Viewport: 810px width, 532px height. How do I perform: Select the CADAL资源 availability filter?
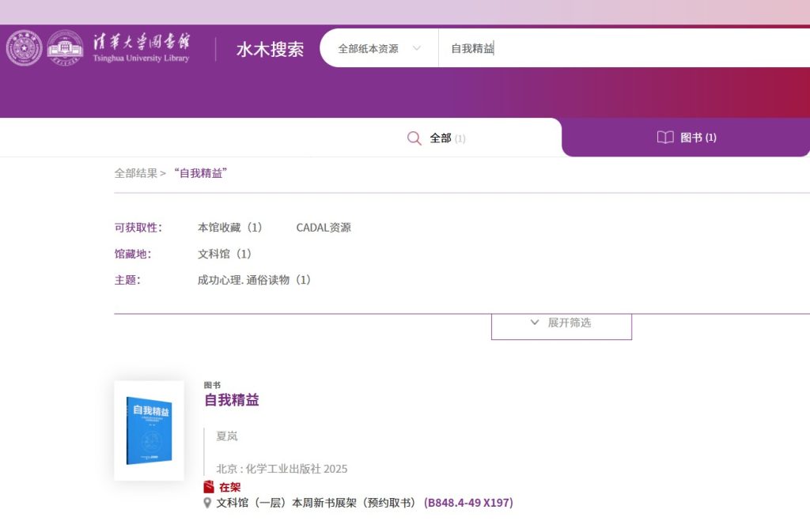coord(324,228)
